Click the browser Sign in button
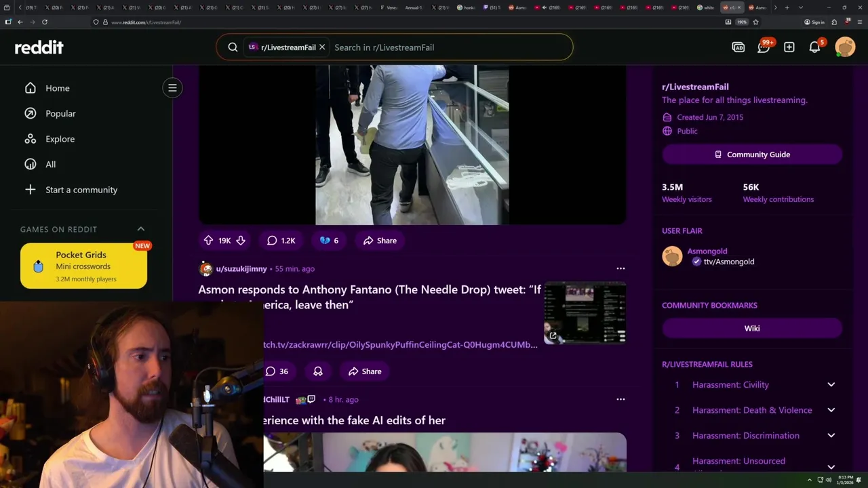This screenshot has height=488, width=868. [x=814, y=22]
